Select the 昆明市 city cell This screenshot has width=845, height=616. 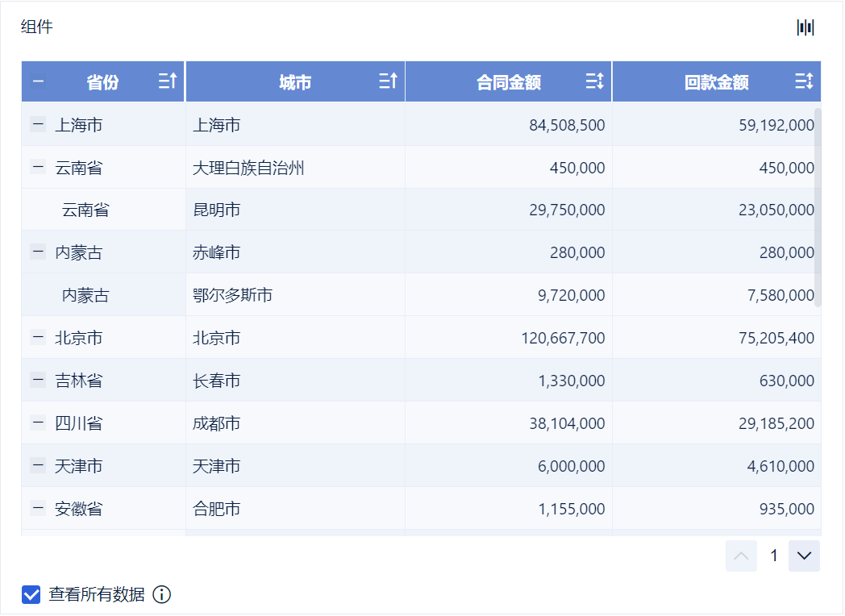(x=217, y=210)
